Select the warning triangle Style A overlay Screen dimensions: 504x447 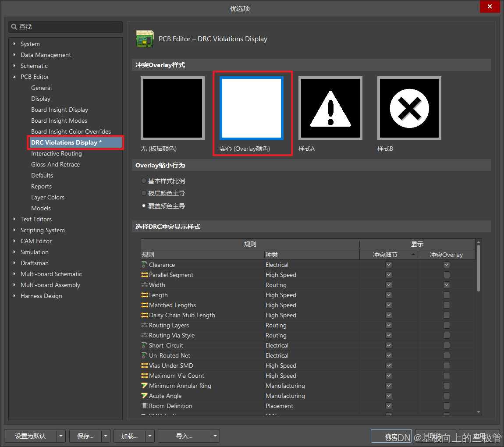(330, 108)
